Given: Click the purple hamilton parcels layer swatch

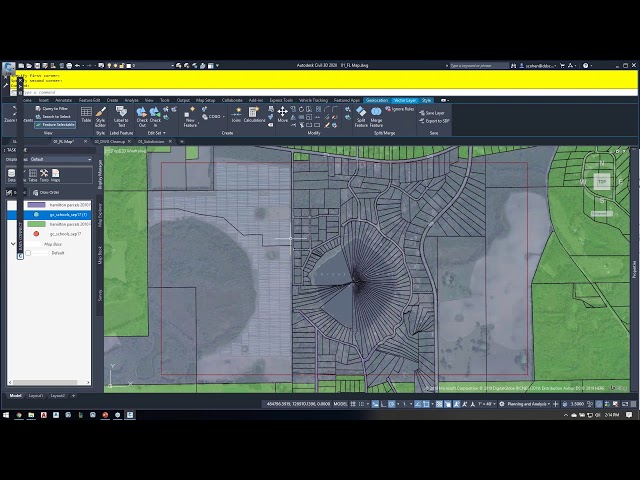Looking at the screenshot, I should tap(36, 205).
